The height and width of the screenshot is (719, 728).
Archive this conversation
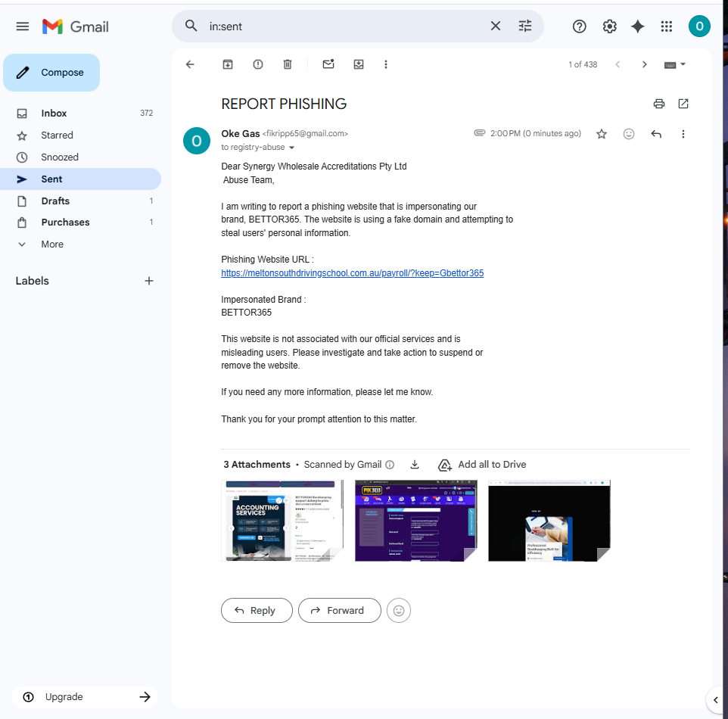click(x=228, y=64)
